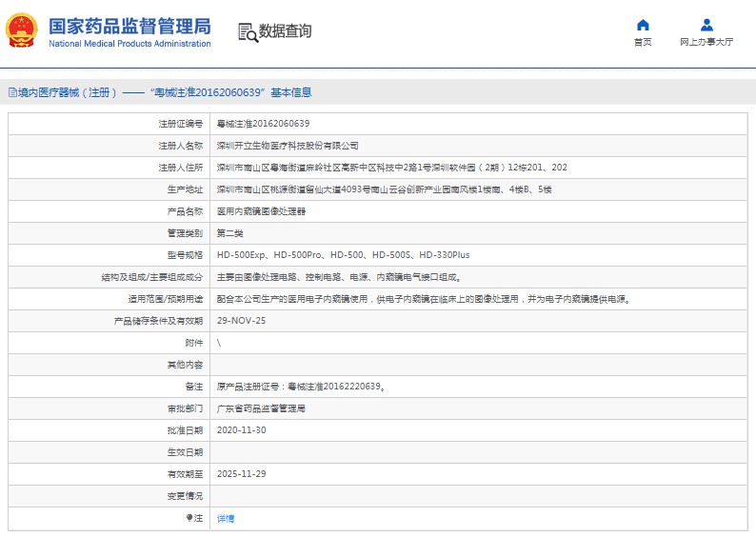Select expiry date 2025-11-29
This screenshot has height=537, width=756.
pyautogui.click(x=241, y=474)
